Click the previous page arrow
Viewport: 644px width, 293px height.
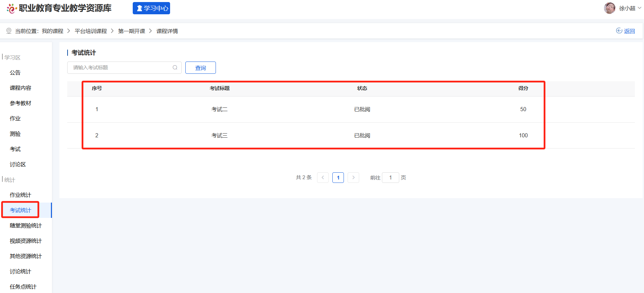coord(323,177)
